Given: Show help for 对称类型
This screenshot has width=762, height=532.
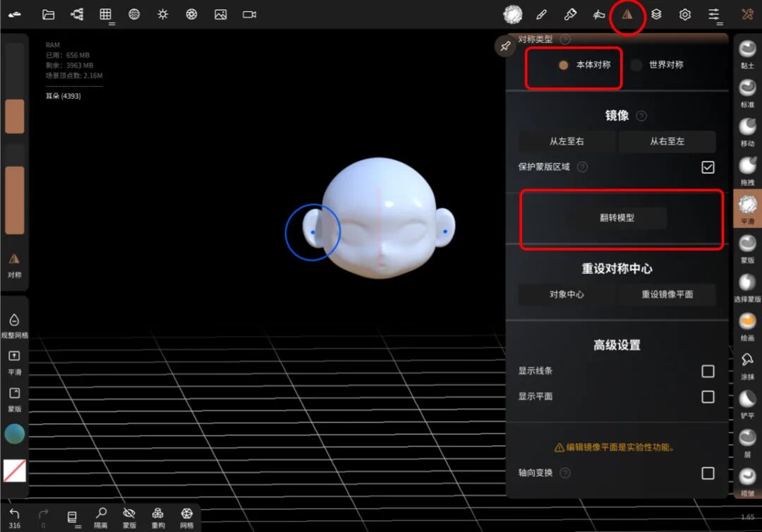Looking at the screenshot, I should coord(564,40).
